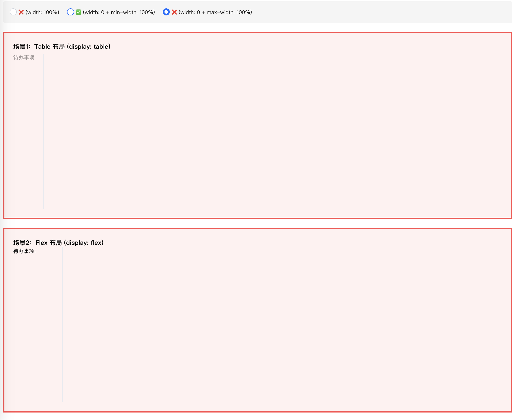Screen dimensions: 519x420
Task: Choose the min-width: 100% radio option
Action: tap(71, 12)
